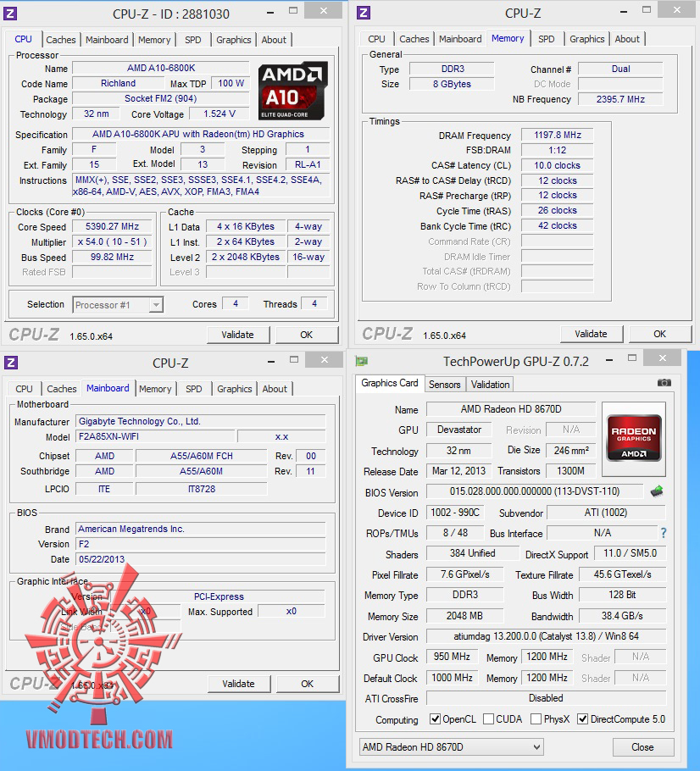Open the AMD Radeon HD 8670D card dropdown
Image resolution: width=700 pixels, height=771 pixels.
[452, 747]
